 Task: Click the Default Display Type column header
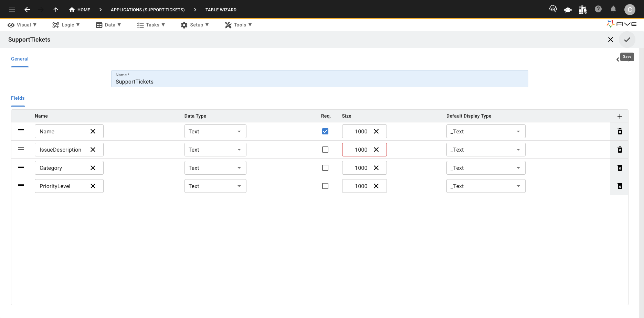coord(469,116)
